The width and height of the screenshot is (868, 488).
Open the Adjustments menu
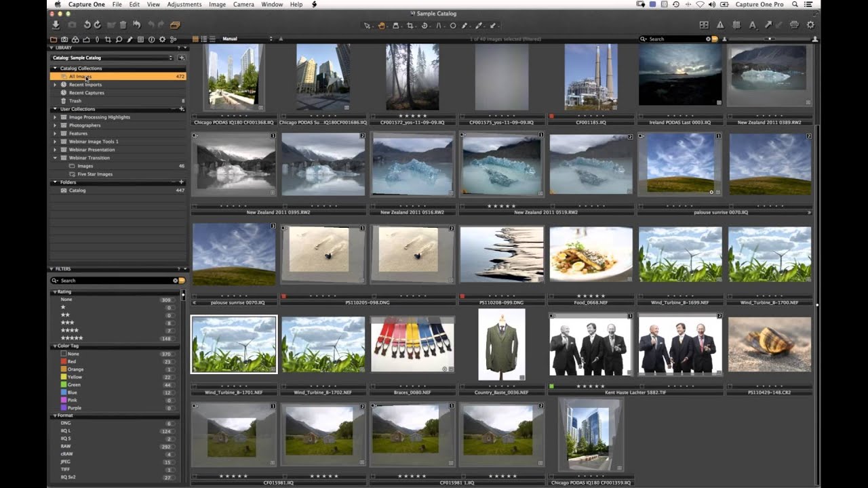tap(184, 4)
